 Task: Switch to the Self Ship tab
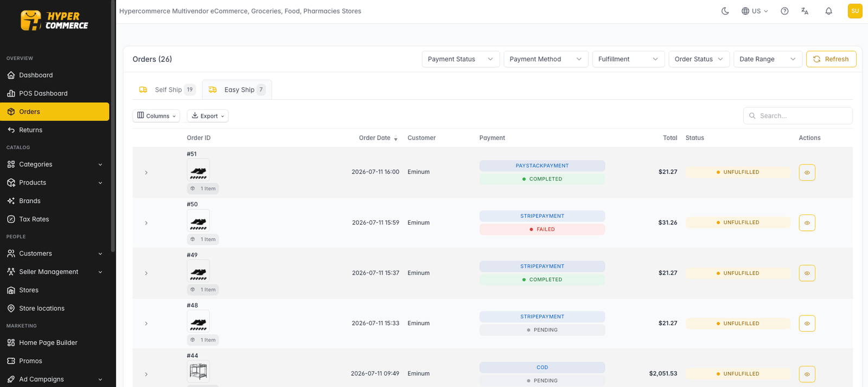(x=167, y=90)
